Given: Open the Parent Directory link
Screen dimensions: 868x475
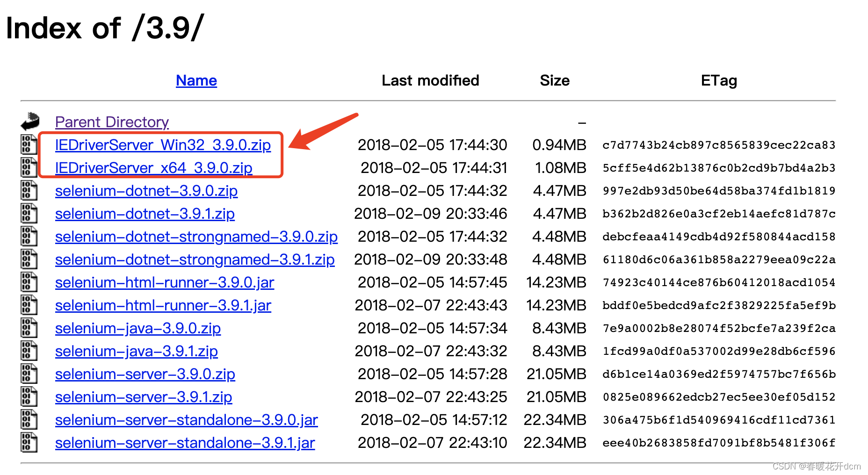Looking at the screenshot, I should pos(112,122).
